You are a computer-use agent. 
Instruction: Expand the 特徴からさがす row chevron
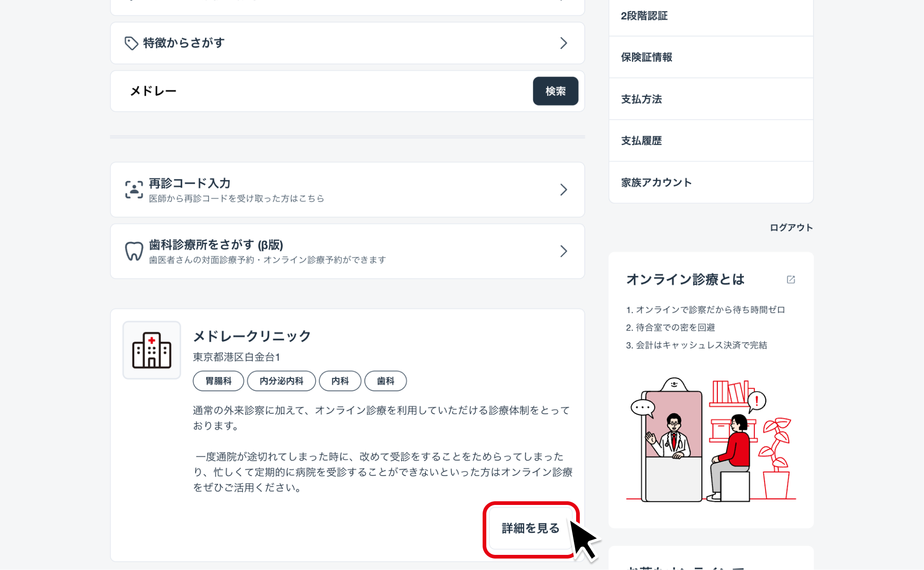pos(563,43)
